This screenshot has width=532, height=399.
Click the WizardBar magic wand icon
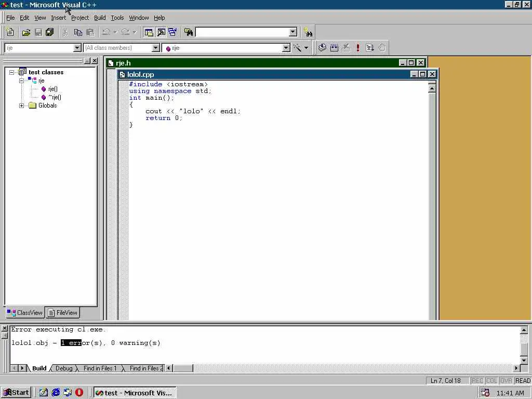point(297,47)
